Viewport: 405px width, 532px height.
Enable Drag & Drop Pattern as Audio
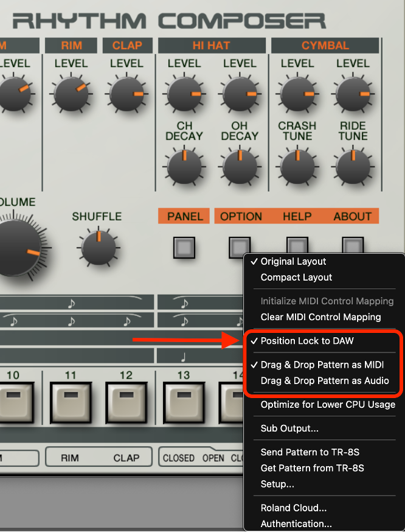pyautogui.click(x=324, y=380)
